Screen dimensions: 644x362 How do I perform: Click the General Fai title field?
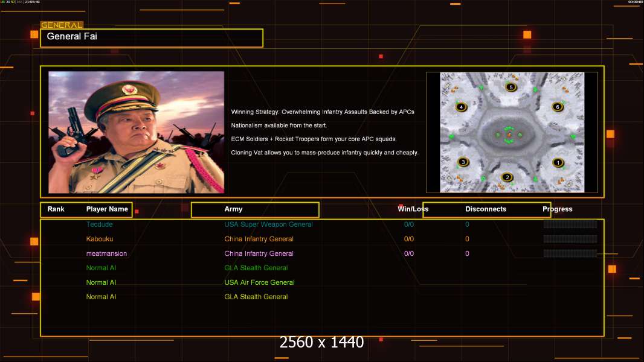(x=152, y=37)
